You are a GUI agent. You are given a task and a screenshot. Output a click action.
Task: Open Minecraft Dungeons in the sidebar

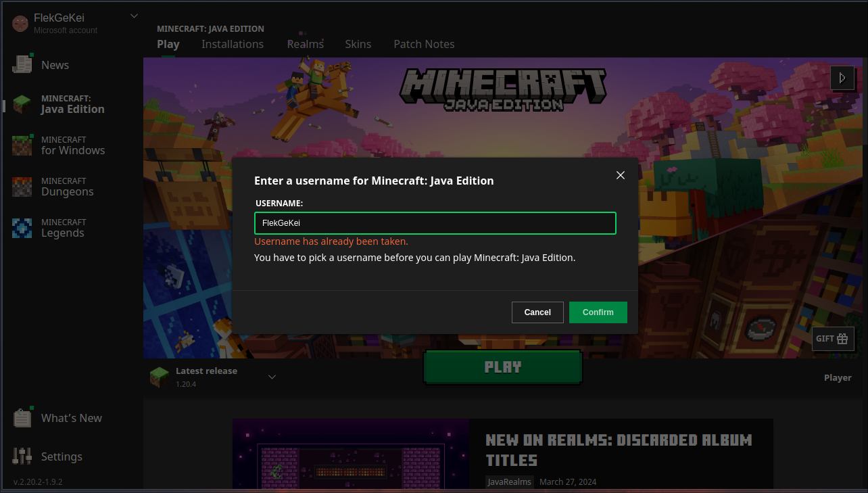pos(22,186)
